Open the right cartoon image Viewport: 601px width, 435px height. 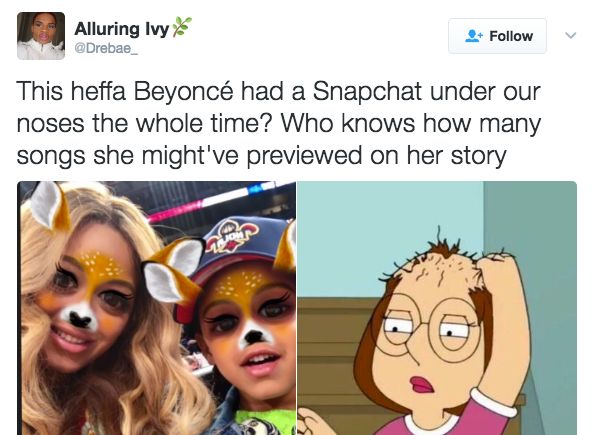[x=437, y=307]
